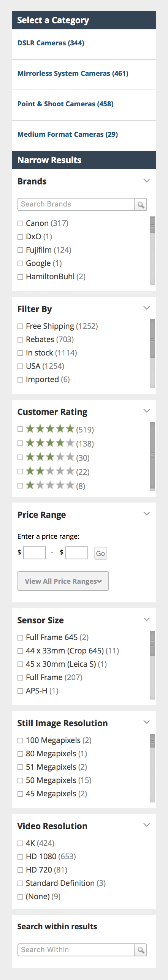
Task: Click the Search Brands magnifier icon
Action: [141, 205]
